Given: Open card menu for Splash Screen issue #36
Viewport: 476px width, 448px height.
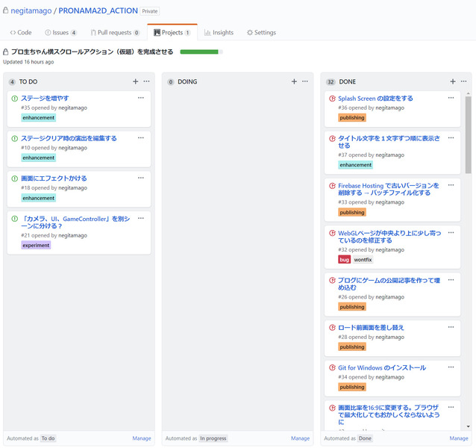Looking at the screenshot, I should (x=451, y=98).
